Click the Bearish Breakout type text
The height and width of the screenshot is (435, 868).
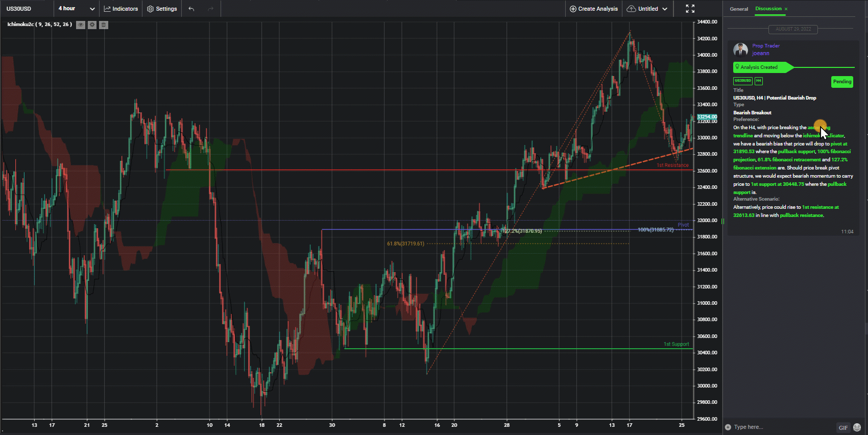pos(752,113)
